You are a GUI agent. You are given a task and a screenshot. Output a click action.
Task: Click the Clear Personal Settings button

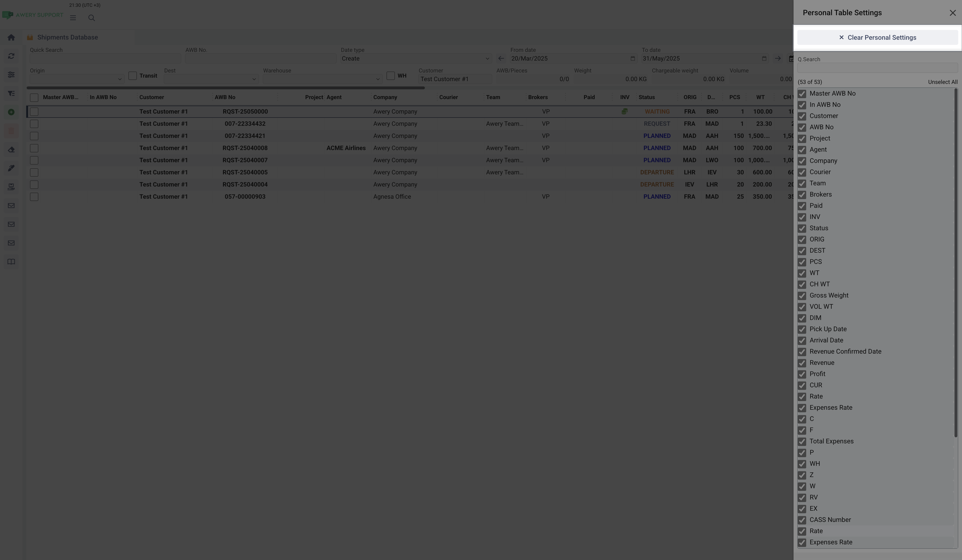coord(877,37)
